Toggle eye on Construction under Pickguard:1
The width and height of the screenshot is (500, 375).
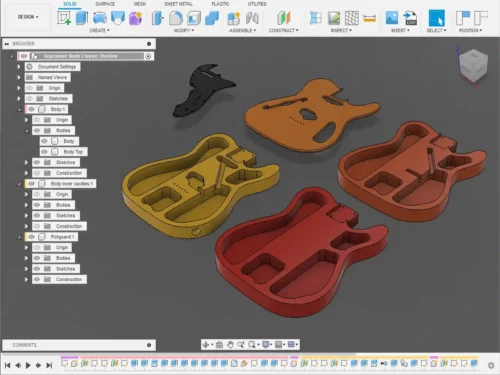(x=37, y=279)
